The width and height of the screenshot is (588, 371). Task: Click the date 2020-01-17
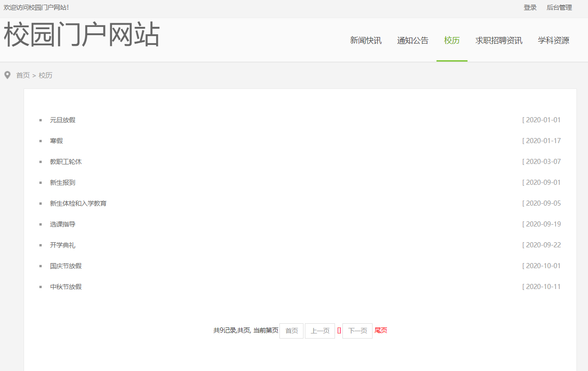(543, 141)
